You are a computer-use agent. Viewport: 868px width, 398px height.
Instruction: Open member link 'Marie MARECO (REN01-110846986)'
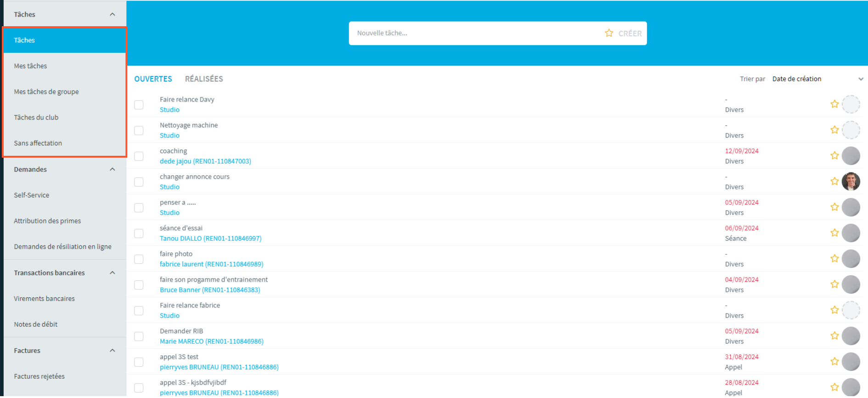click(211, 341)
